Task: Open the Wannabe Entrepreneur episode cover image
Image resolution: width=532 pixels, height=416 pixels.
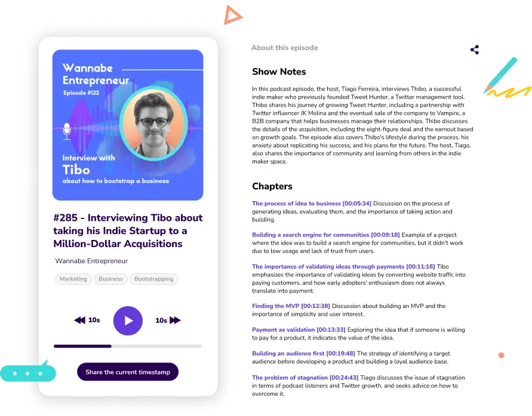Action: [x=128, y=125]
